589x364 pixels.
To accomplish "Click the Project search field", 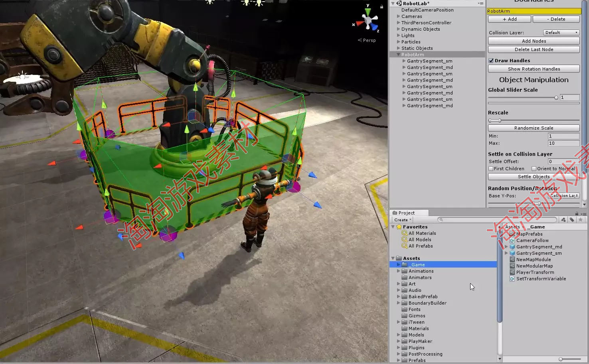I will click(x=497, y=220).
